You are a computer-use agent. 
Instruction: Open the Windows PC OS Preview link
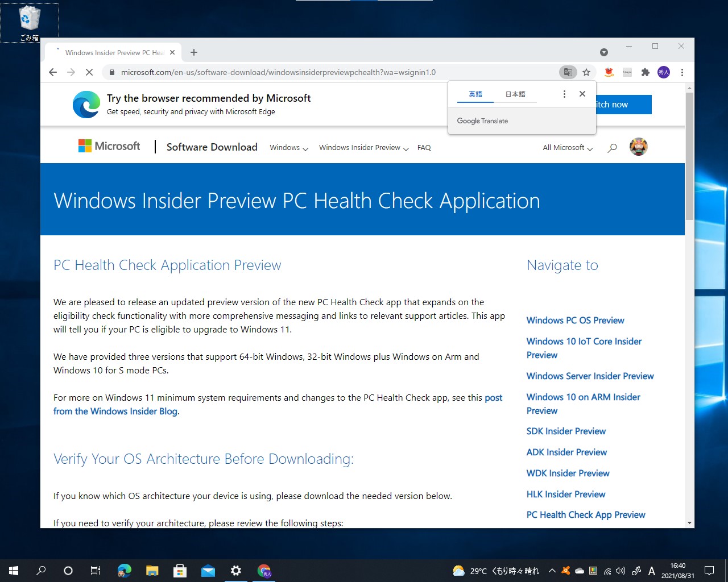point(575,320)
